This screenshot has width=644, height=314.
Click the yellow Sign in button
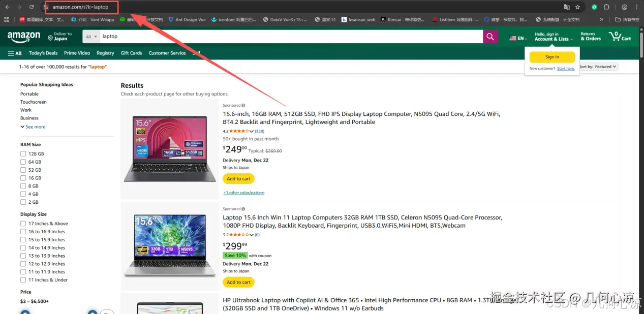[552, 57]
